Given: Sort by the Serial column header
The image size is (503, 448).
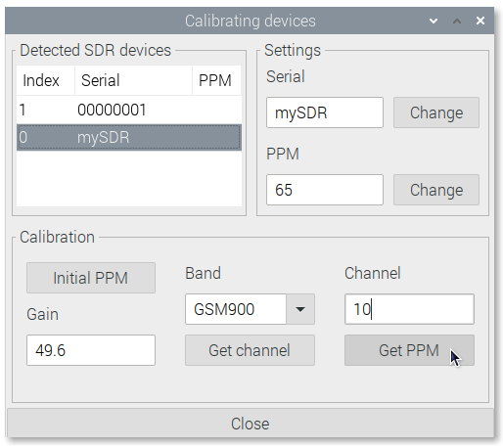Looking at the screenshot, I should 133,80.
